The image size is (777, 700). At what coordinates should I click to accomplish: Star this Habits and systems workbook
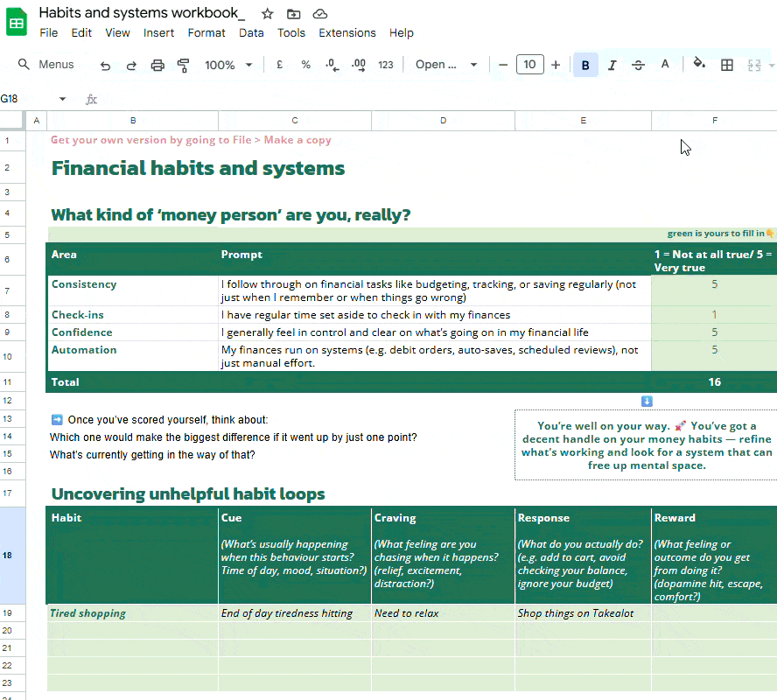(268, 14)
